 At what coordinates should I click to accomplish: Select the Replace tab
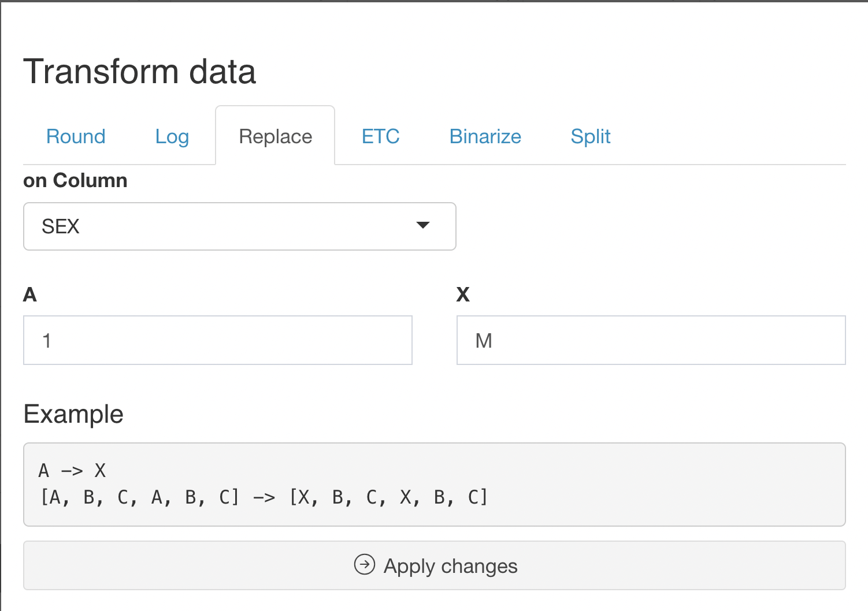click(275, 136)
